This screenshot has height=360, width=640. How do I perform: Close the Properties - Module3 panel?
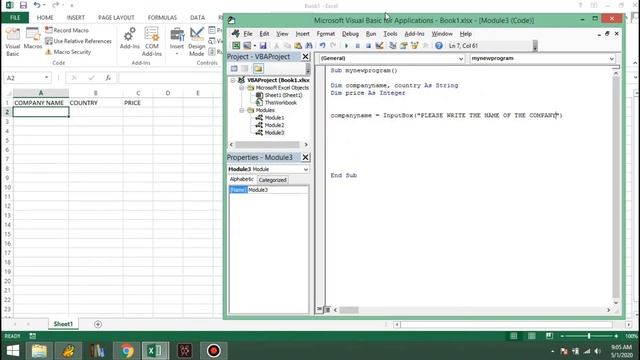[305, 158]
